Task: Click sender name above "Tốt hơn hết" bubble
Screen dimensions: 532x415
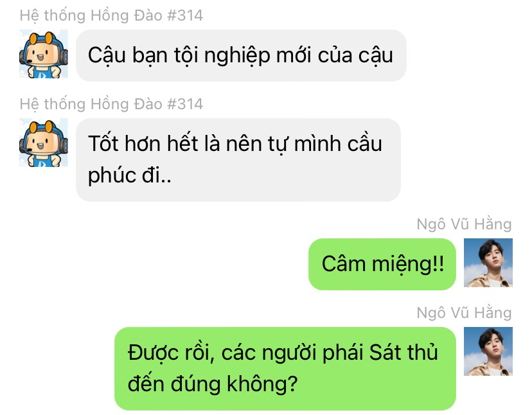Action: (x=111, y=104)
